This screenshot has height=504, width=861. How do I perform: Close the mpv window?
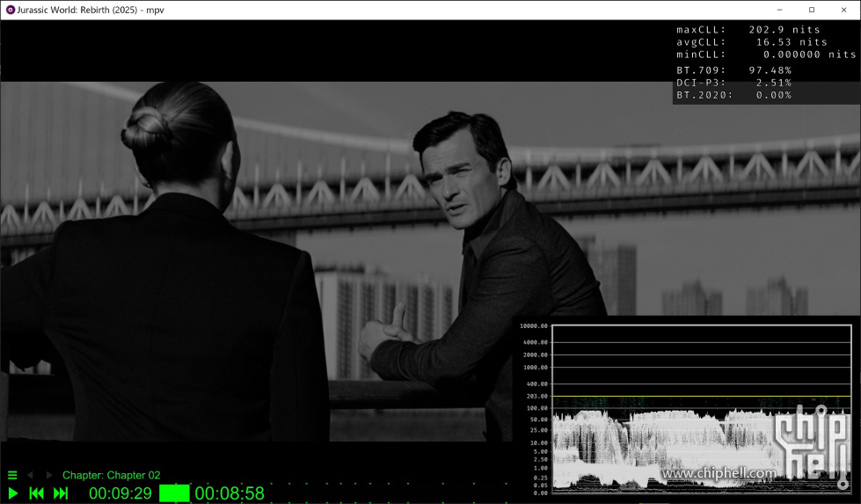844,10
